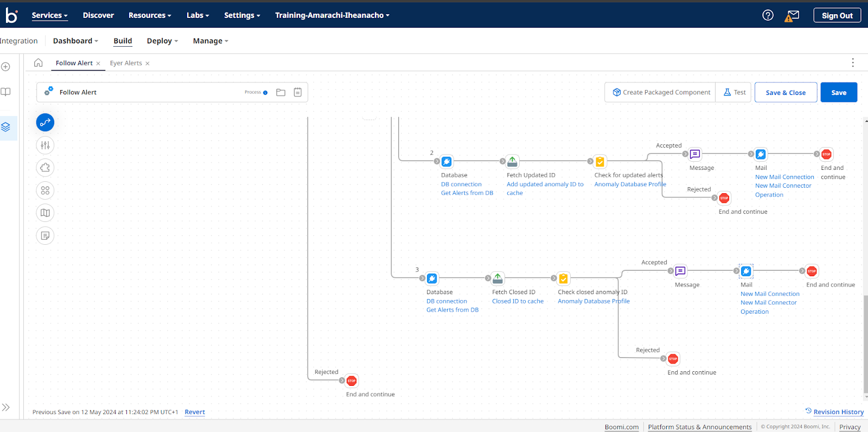
Task: Open the Settings dropdown menu
Action: [x=242, y=15]
